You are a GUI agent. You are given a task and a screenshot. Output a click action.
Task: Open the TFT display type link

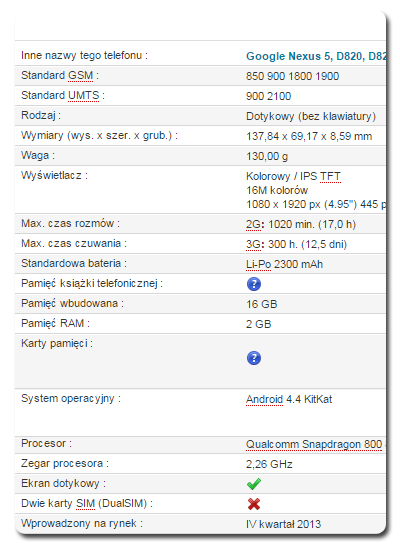(330, 176)
